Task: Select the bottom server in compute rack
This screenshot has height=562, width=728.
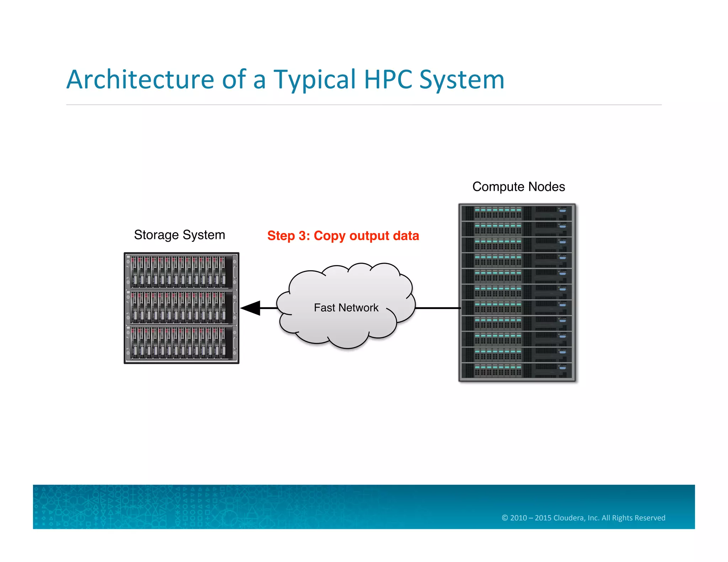Action: (x=517, y=371)
